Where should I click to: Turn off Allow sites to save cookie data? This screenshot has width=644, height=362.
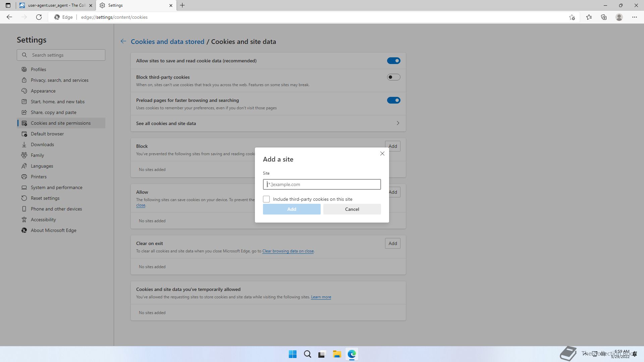(x=393, y=61)
